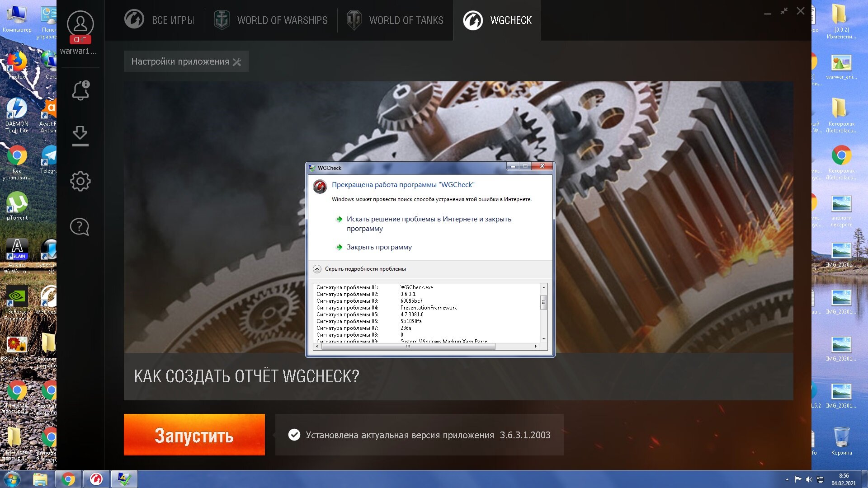868x488 pixels.
Task: Select the '4.7.3081.0' signature value
Action: 412,314
